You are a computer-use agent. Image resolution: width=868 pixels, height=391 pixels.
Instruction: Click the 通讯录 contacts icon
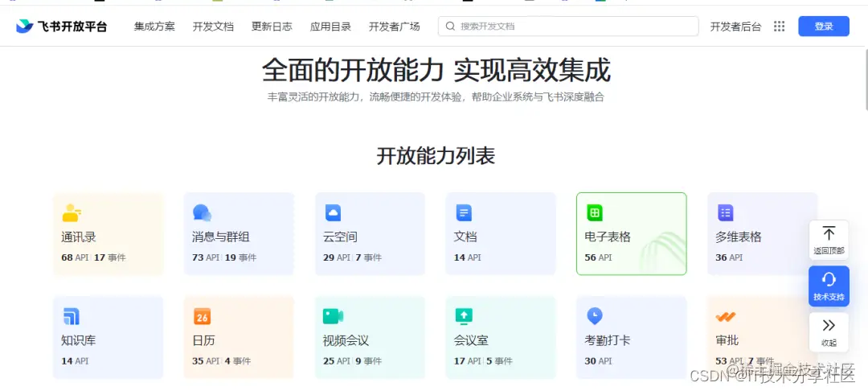point(72,212)
